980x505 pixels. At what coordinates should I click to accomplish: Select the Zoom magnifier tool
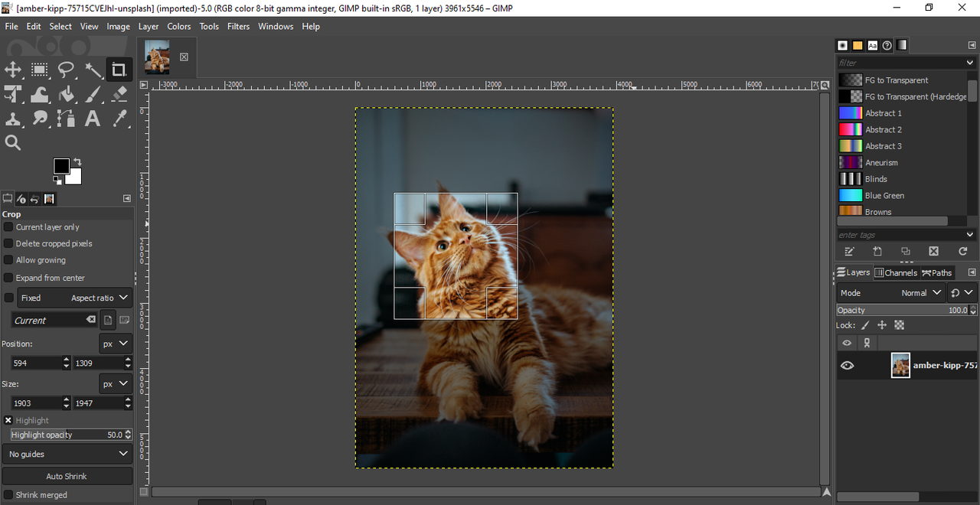(13, 142)
